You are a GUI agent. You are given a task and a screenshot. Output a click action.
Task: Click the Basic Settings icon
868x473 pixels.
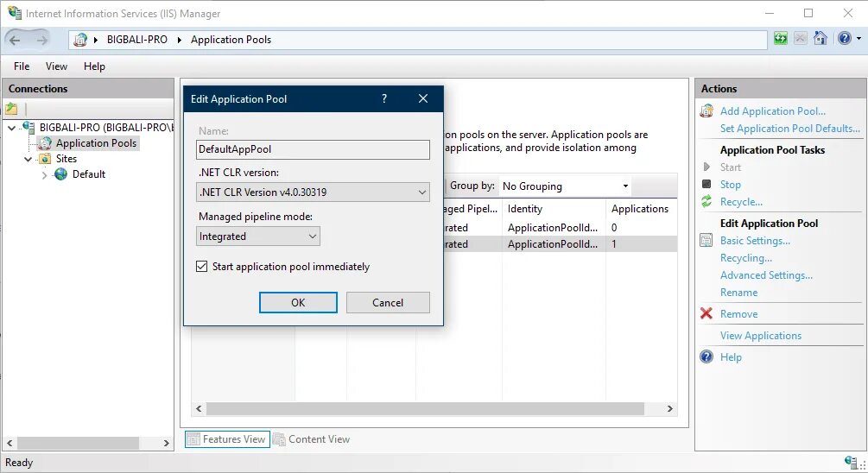(x=706, y=241)
